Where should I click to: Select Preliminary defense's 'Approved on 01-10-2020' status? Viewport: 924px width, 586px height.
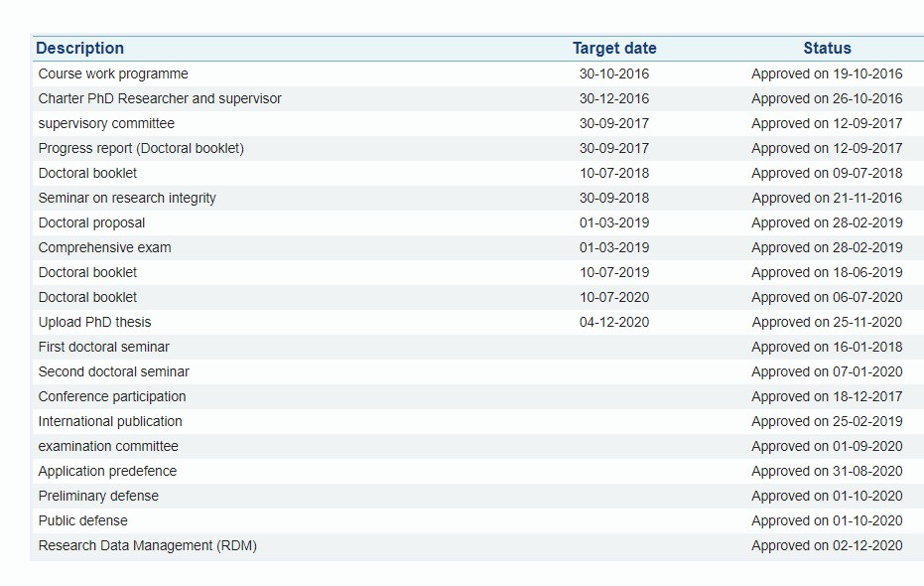click(x=827, y=496)
